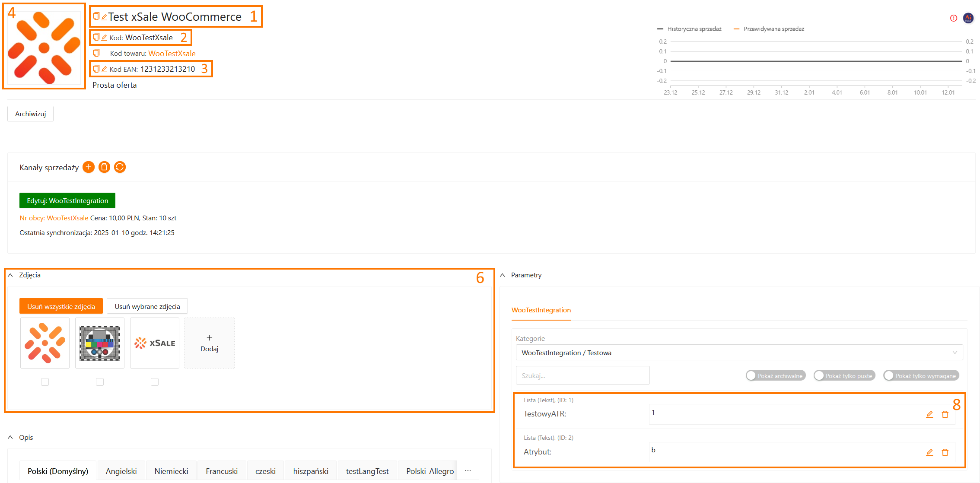Edit the TestowyATR parameter value

pyautogui.click(x=929, y=414)
